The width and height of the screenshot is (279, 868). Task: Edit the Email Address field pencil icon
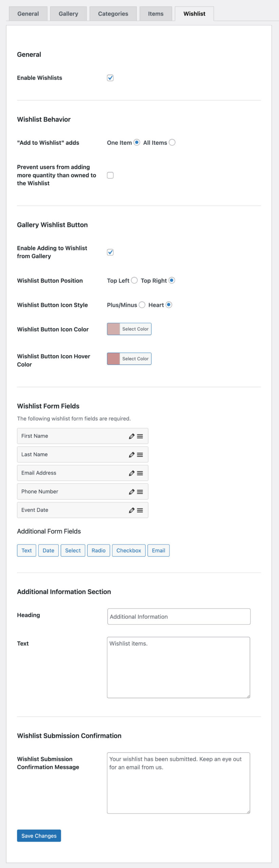tap(132, 473)
